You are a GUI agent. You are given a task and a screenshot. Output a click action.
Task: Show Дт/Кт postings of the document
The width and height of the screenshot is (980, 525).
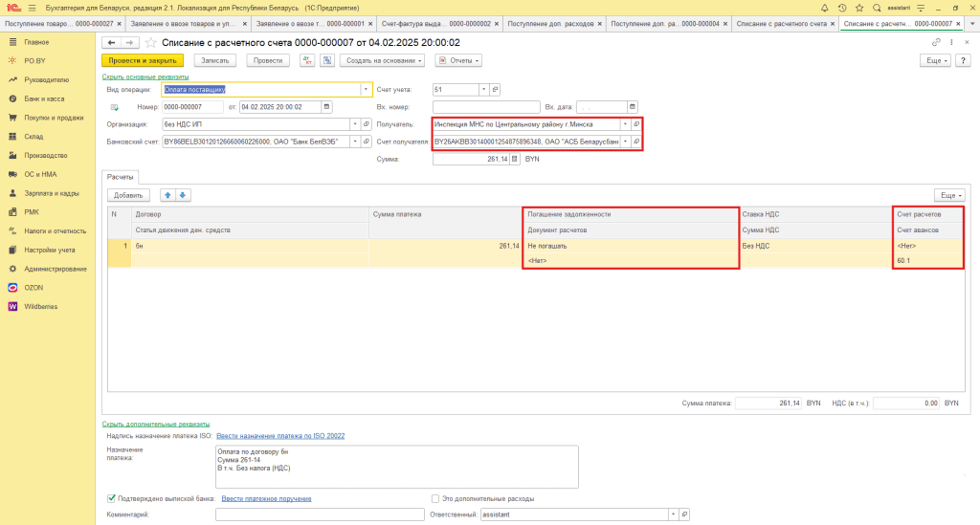coord(307,60)
